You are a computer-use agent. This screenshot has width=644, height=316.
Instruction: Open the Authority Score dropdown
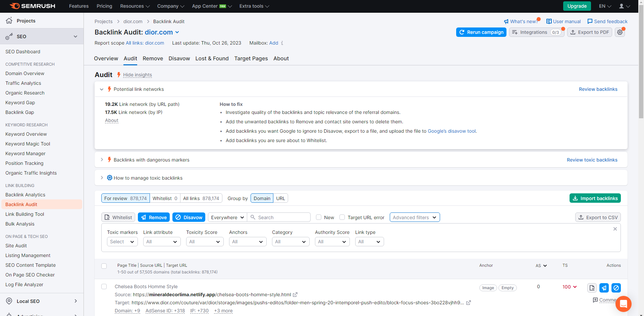(x=332, y=242)
